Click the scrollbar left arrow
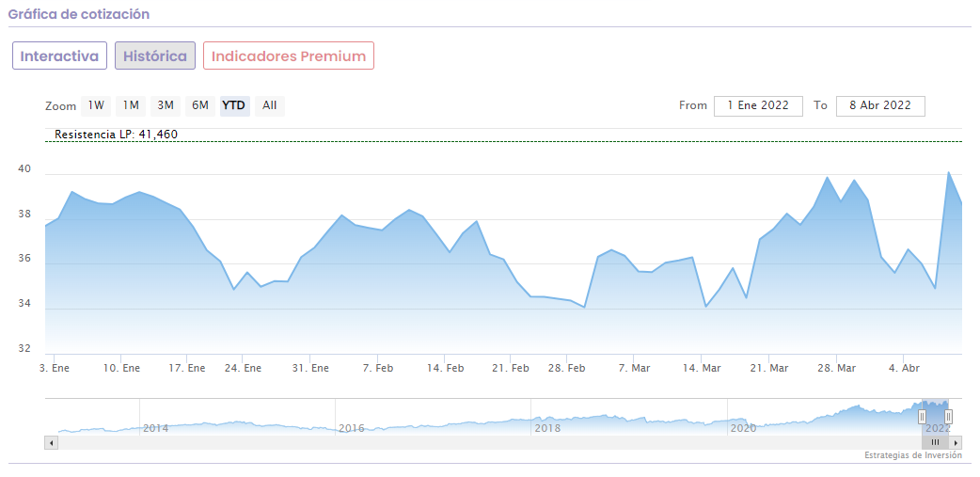 tap(51, 442)
